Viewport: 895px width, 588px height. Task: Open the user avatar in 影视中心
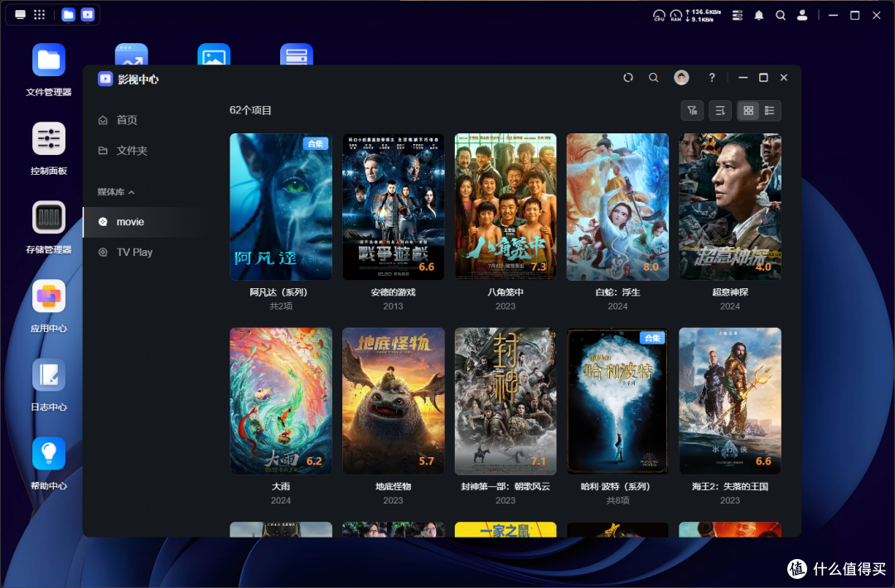tap(681, 78)
